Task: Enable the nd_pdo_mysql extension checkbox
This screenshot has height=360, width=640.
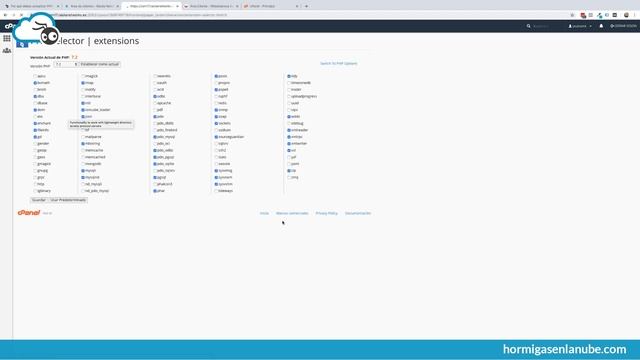Action: 83,191
